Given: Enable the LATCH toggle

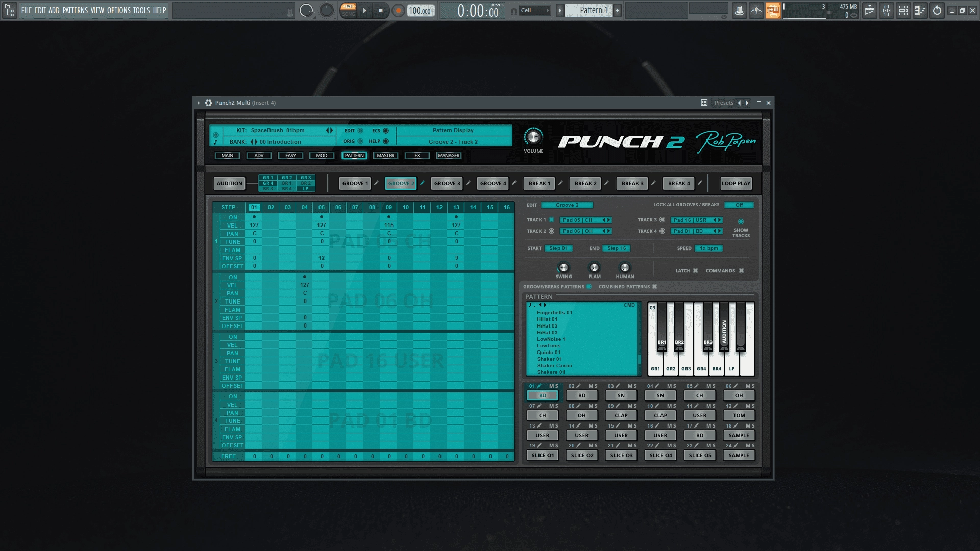Looking at the screenshot, I should pyautogui.click(x=695, y=271).
